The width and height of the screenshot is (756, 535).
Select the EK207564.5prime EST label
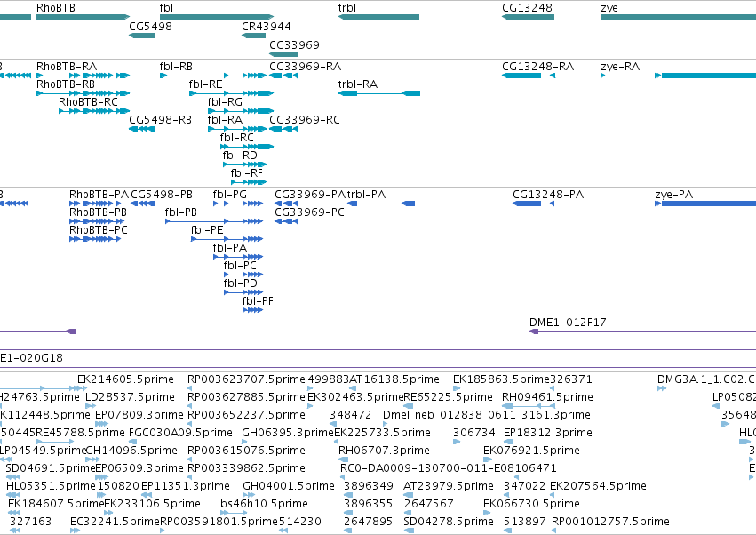click(598, 486)
